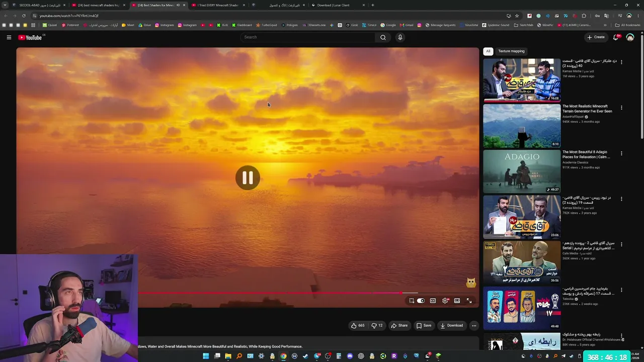
Task: Open options for Adagio Pieces video
Action: (621, 153)
